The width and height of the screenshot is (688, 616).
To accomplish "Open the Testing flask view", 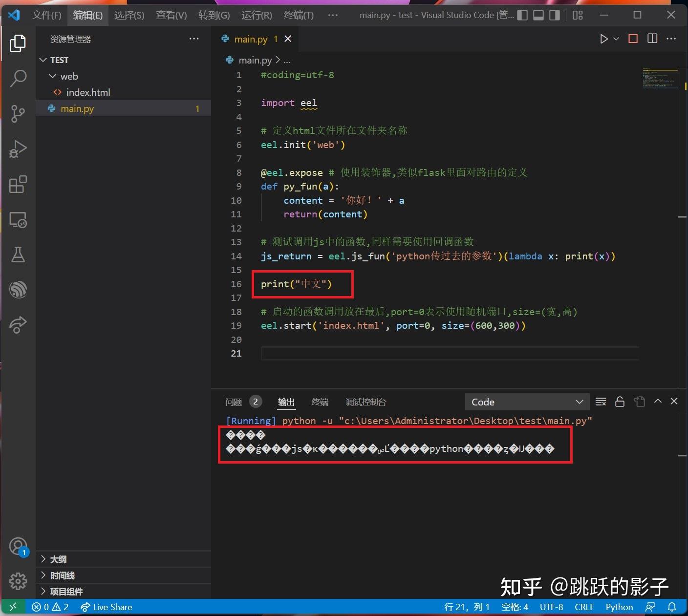I will click(x=18, y=255).
